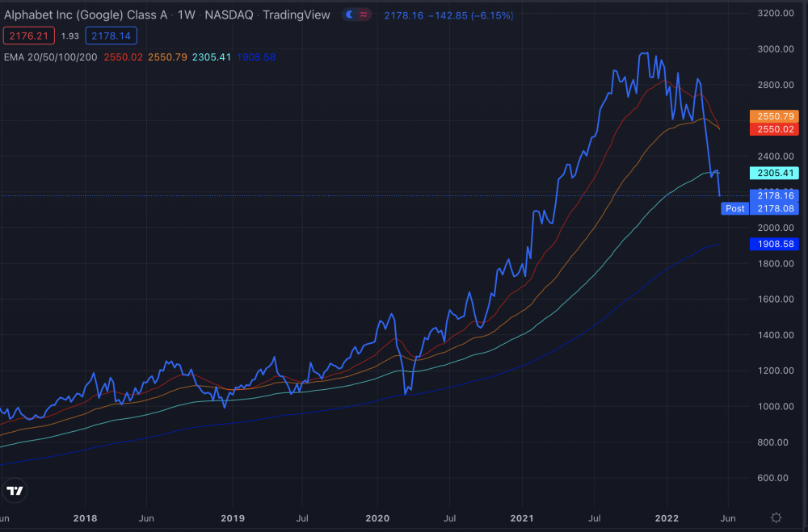Click the red 2176.21 sell button
Image resolution: width=808 pixels, height=532 pixels.
point(29,36)
